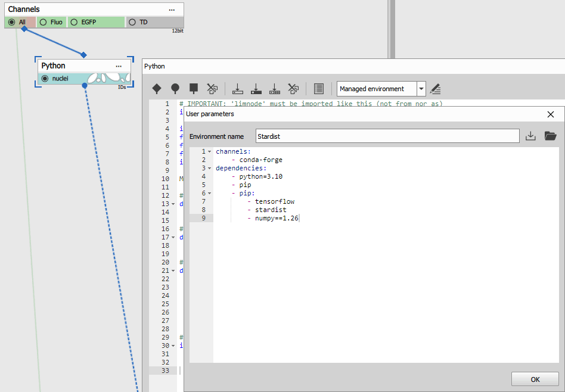
Task: Collapse the code fold at Python line 13
Action: pyautogui.click(x=173, y=204)
